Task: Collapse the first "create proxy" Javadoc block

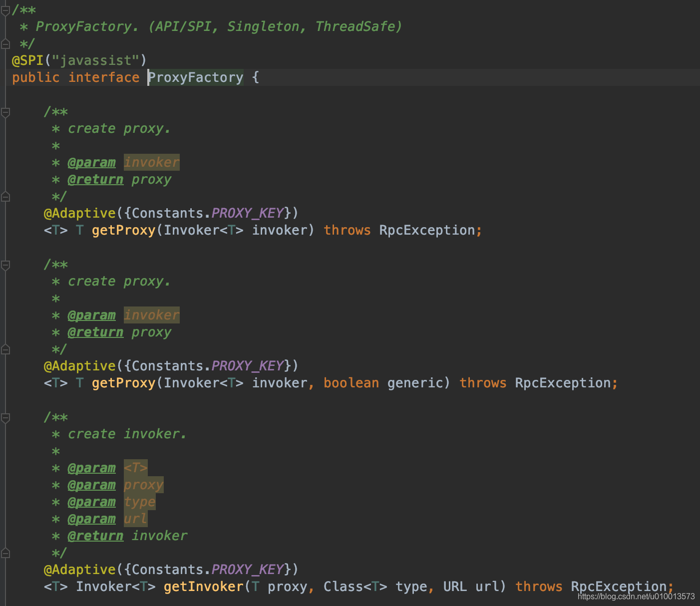Action: (5, 112)
